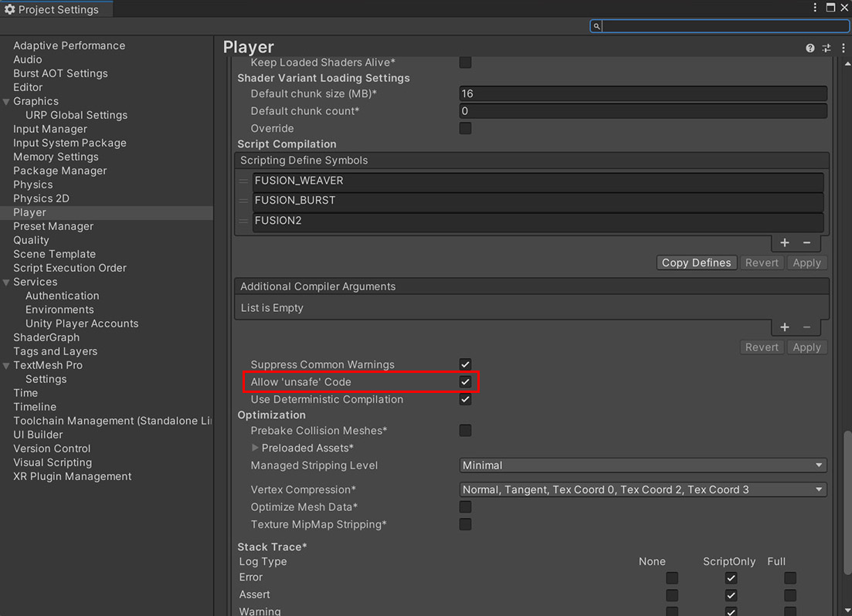Toggle Suppress Common Warnings checkbox
Viewport: 852px width, 616px height.
click(465, 364)
